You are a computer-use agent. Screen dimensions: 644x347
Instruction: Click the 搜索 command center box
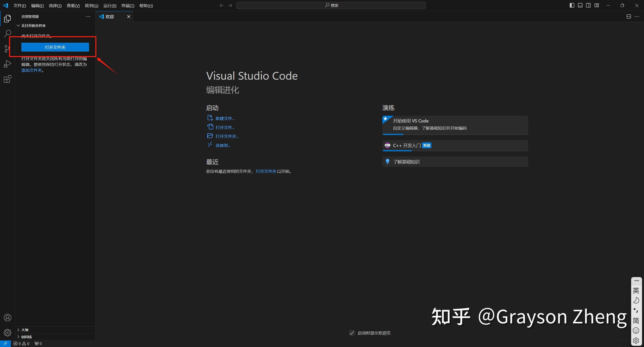click(x=331, y=5)
